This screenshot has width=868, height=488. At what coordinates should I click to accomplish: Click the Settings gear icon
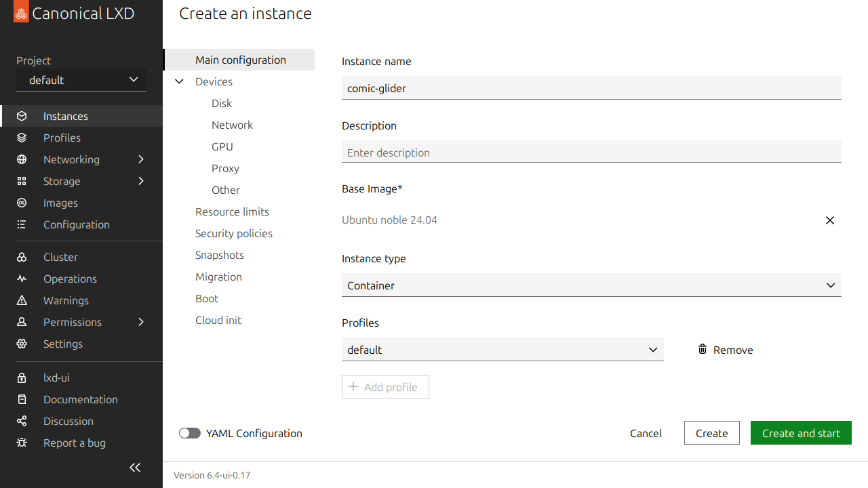(x=22, y=344)
